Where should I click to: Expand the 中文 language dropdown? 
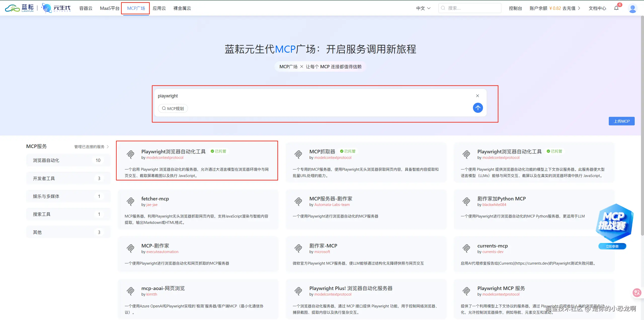pos(423,8)
